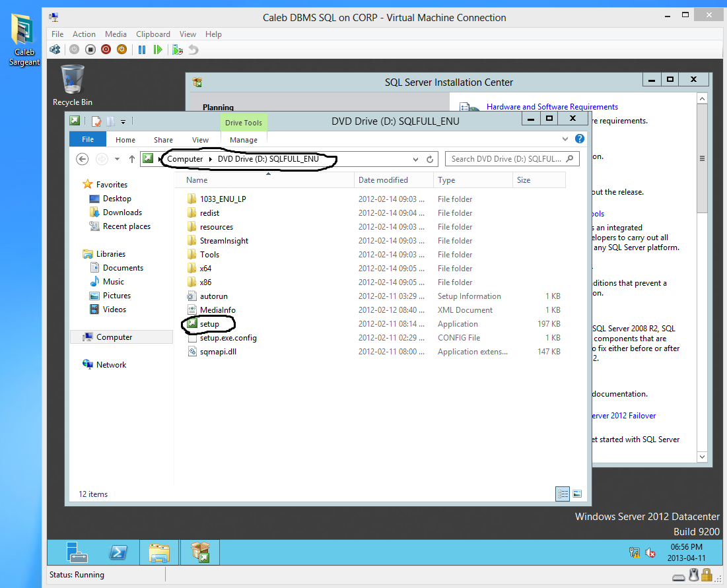Open Favorites in the navigation pane
727x588 pixels.
[112, 184]
